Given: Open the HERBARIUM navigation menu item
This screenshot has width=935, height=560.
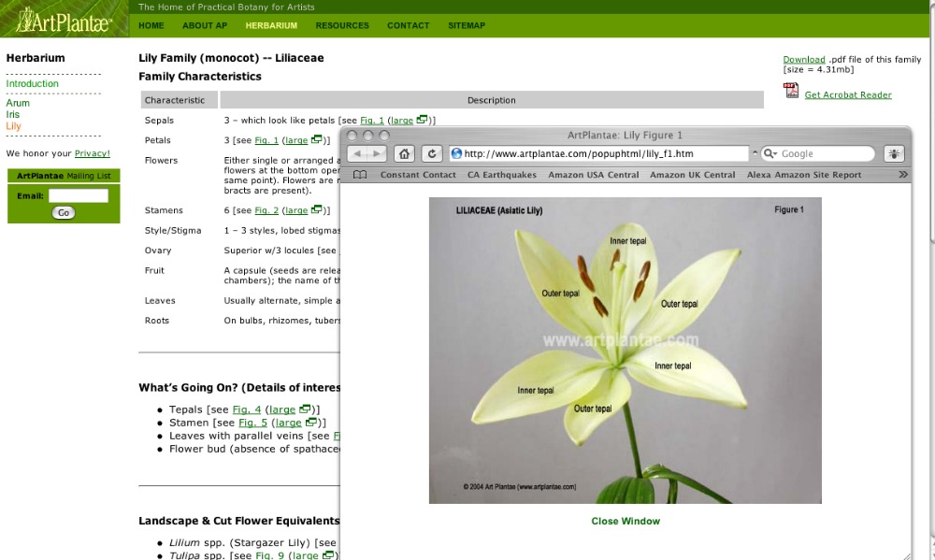Looking at the screenshot, I should pos(271,25).
